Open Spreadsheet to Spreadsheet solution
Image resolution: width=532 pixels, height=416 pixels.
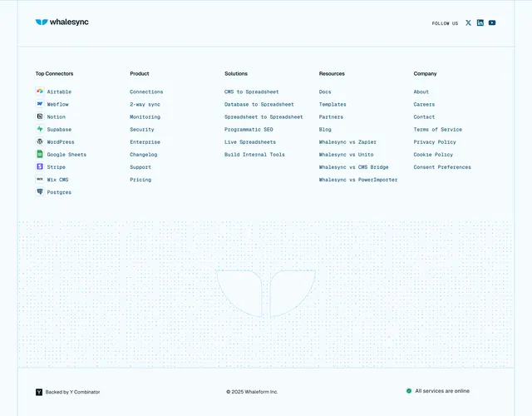264,116
